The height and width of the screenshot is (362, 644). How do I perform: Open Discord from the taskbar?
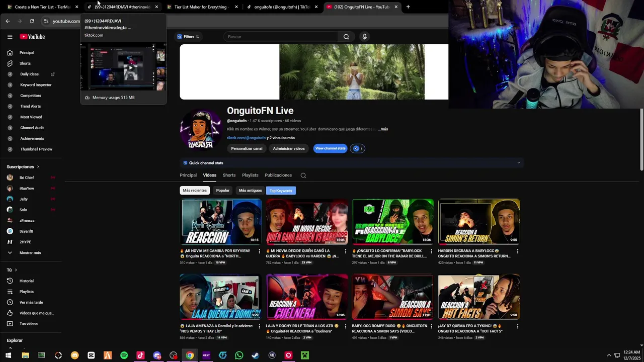157,355
